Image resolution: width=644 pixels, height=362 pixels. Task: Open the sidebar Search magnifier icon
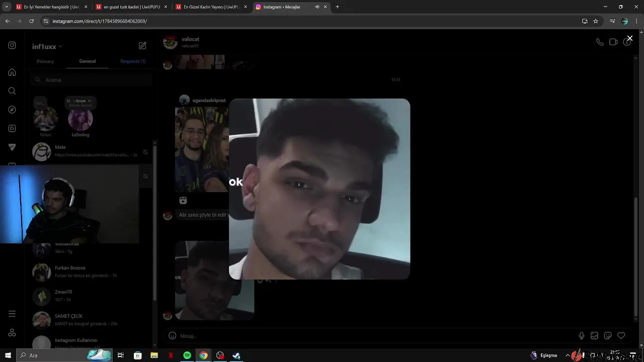click(x=12, y=91)
